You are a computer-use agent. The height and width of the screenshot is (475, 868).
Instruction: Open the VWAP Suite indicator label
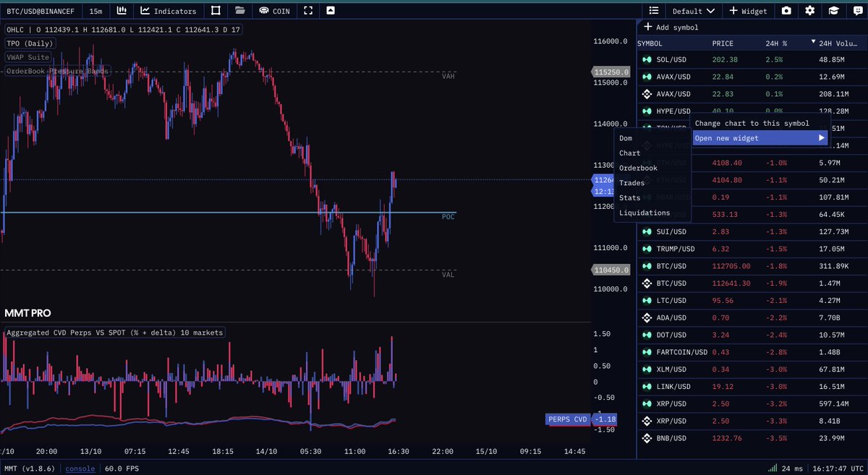point(27,56)
